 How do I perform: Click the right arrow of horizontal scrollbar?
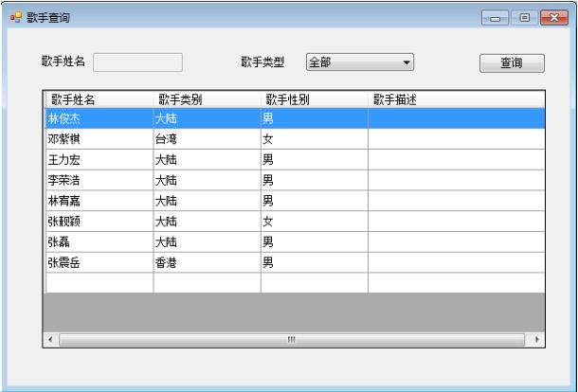tap(537, 340)
